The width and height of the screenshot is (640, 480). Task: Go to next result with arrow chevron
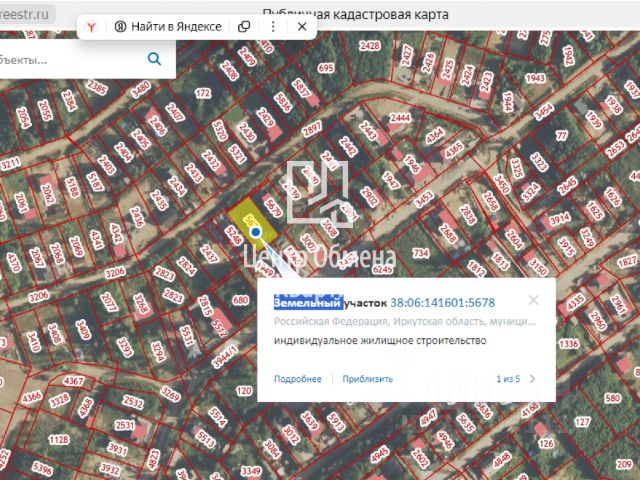[532, 379]
